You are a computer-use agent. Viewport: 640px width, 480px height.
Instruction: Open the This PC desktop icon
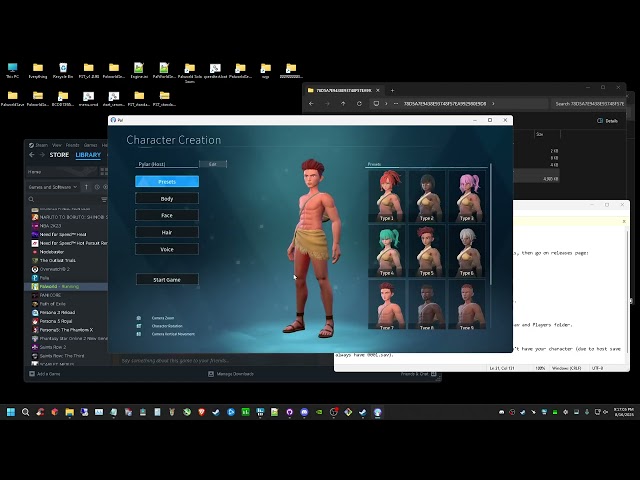(12, 70)
